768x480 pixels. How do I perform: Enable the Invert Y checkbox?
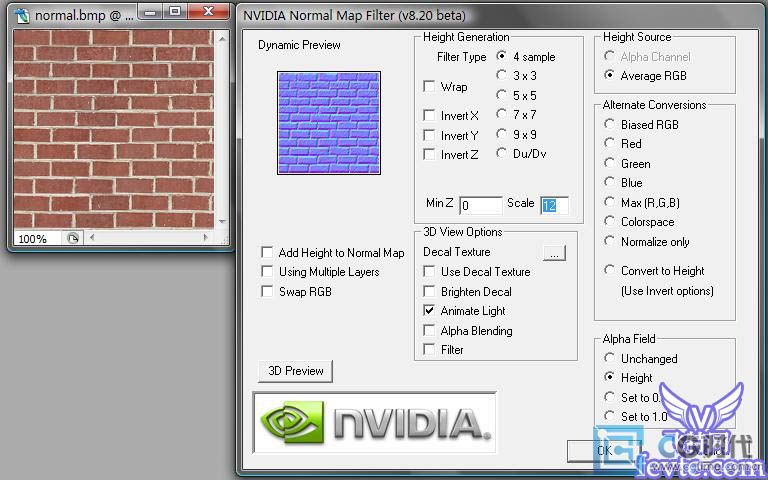[429, 135]
